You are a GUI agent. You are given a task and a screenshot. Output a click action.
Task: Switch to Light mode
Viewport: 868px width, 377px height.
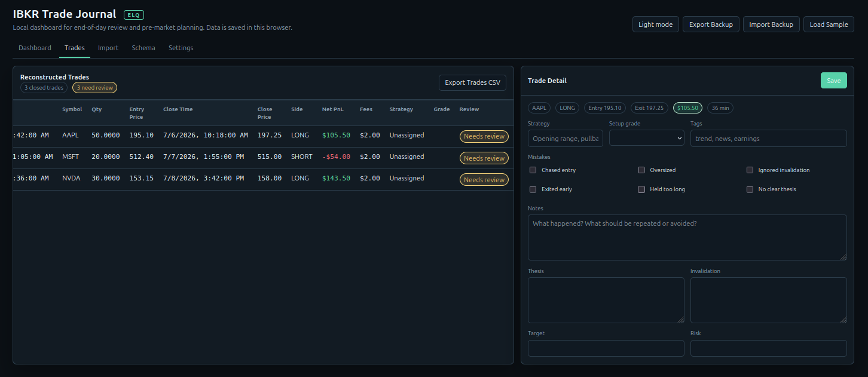tap(656, 24)
